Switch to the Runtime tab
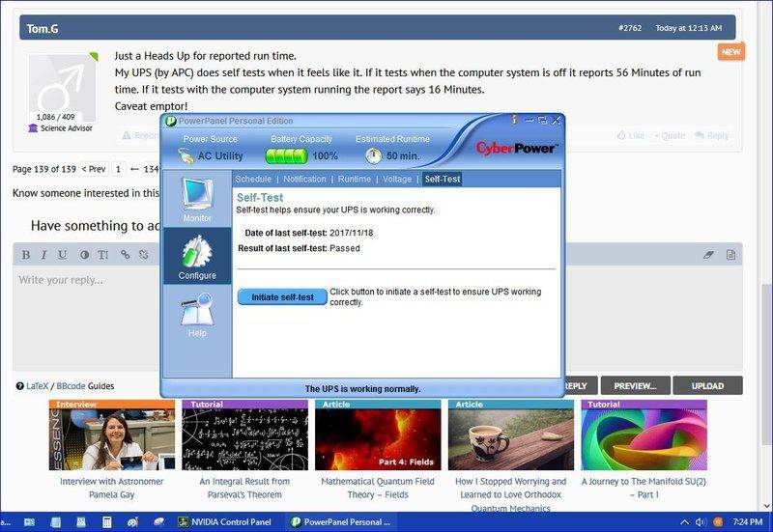 point(355,180)
